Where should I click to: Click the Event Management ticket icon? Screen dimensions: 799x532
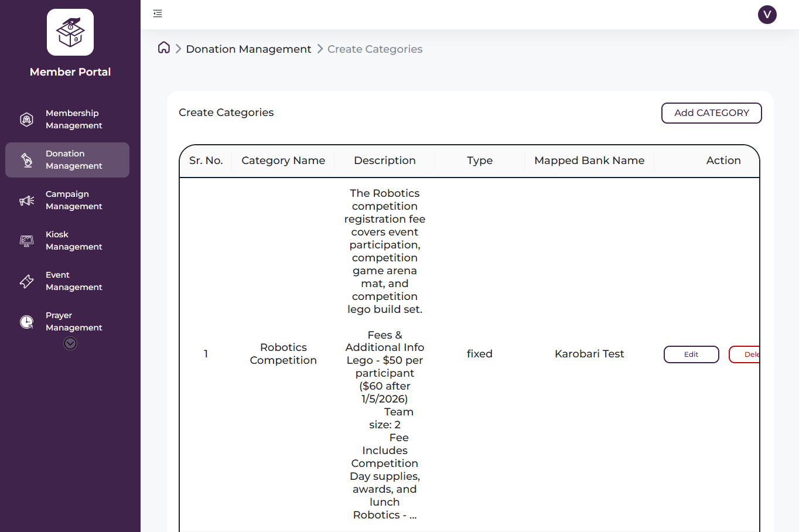pyautogui.click(x=26, y=281)
